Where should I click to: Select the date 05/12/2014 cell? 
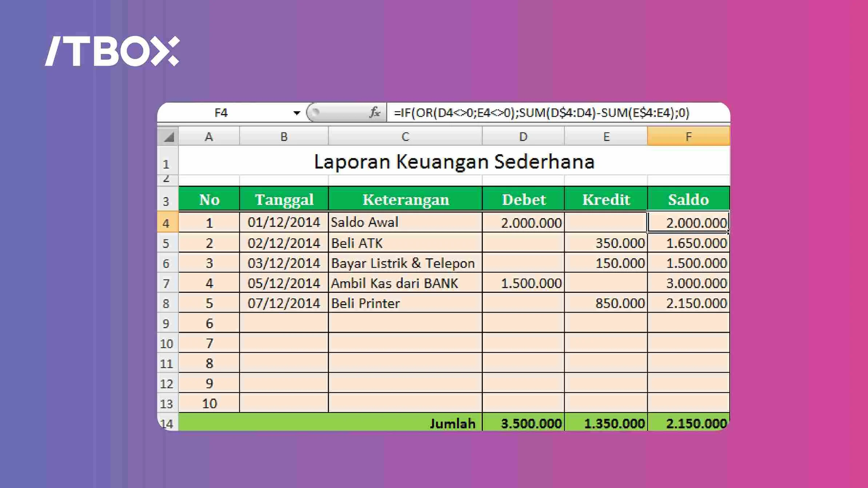coord(284,283)
